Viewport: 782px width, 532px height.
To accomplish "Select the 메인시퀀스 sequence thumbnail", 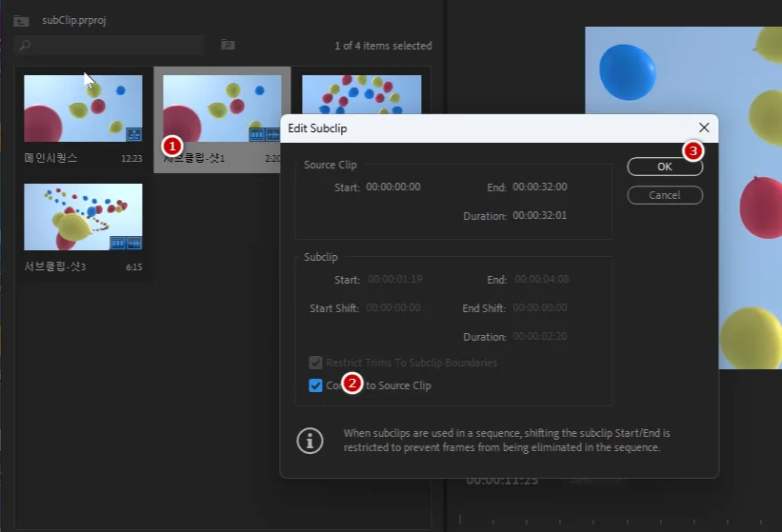I will tap(83, 108).
